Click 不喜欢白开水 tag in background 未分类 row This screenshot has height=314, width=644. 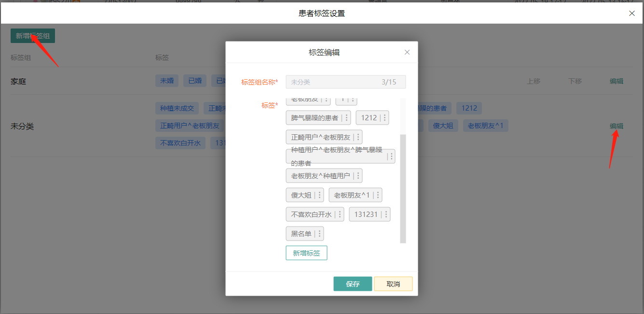[x=180, y=143]
